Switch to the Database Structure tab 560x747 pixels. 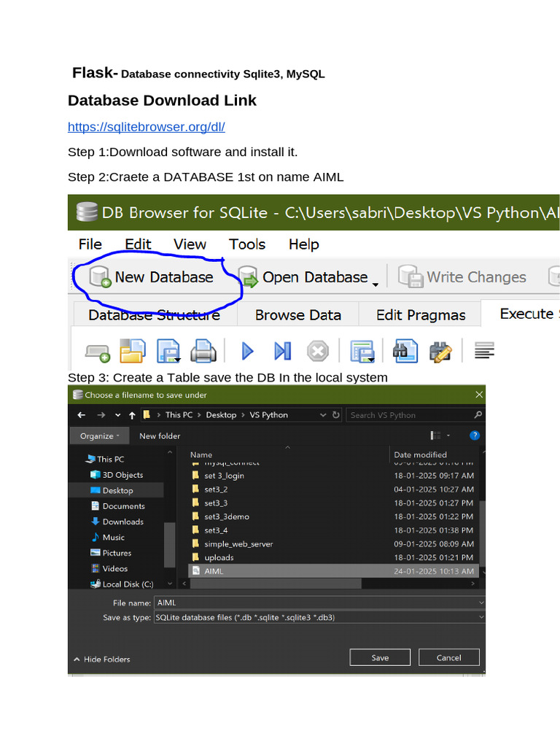pyautogui.click(x=155, y=315)
